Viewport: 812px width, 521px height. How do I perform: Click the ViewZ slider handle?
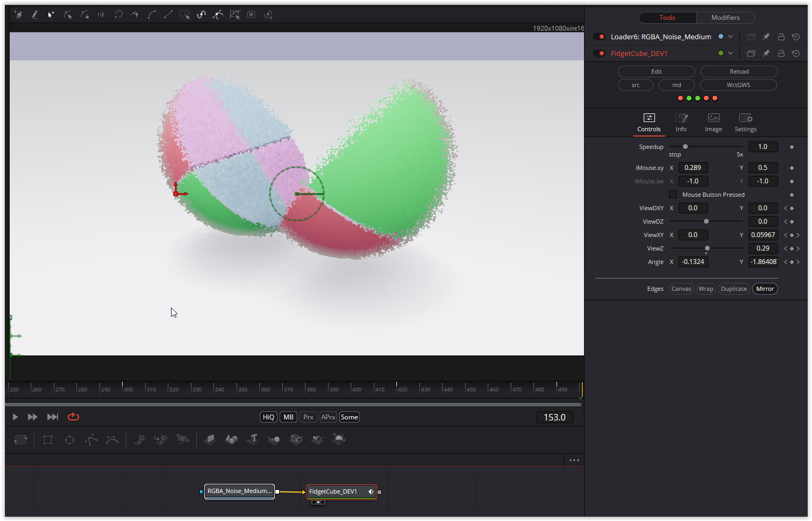pos(707,248)
